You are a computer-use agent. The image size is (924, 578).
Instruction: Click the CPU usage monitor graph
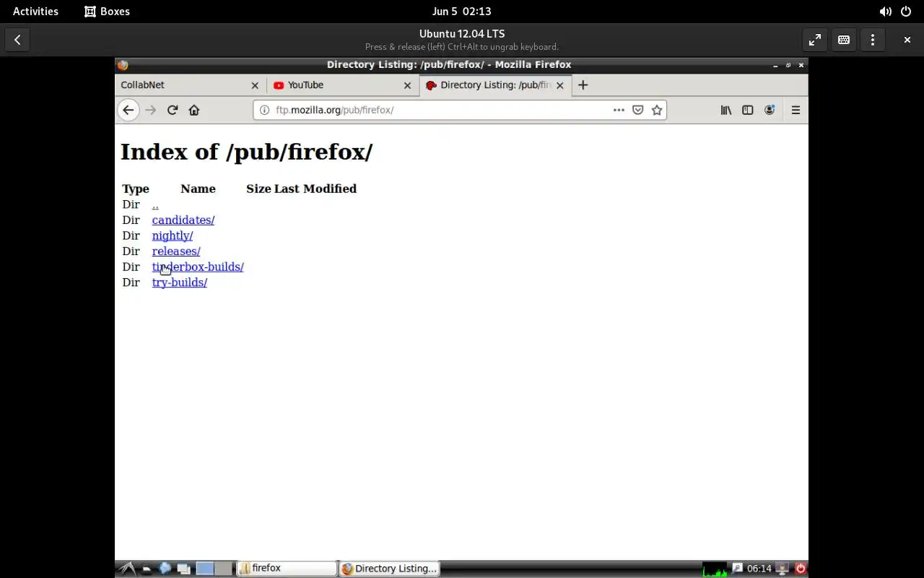click(715, 569)
